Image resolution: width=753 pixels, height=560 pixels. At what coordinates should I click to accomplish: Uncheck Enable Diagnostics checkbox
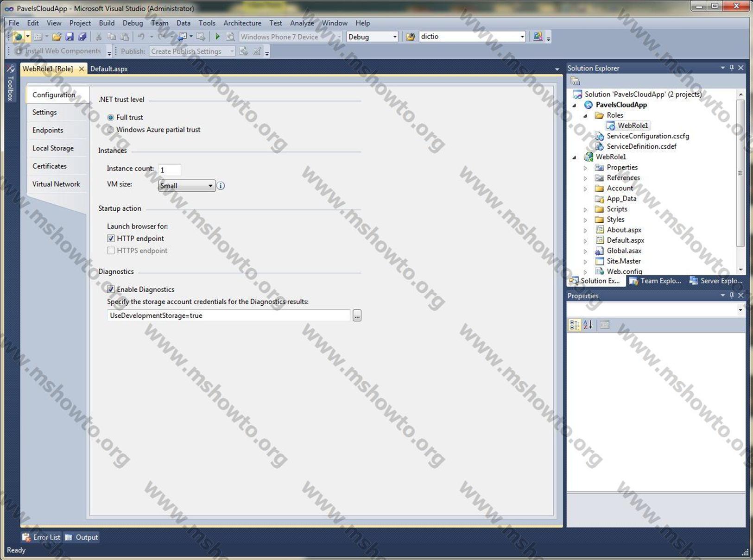pos(111,289)
